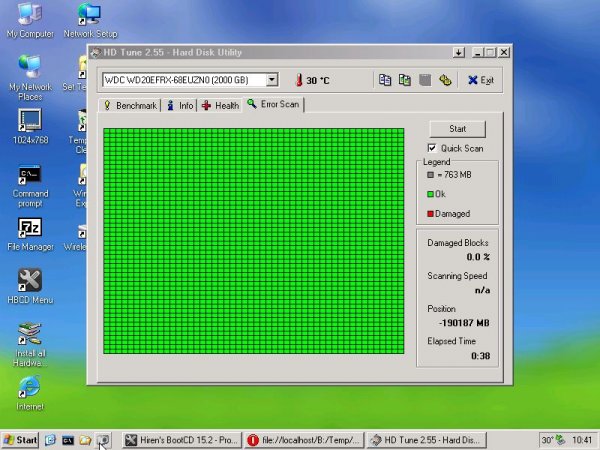
Task: Switch to Hiren's BootCD 15.2 taskbar button
Action: click(x=182, y=440)
